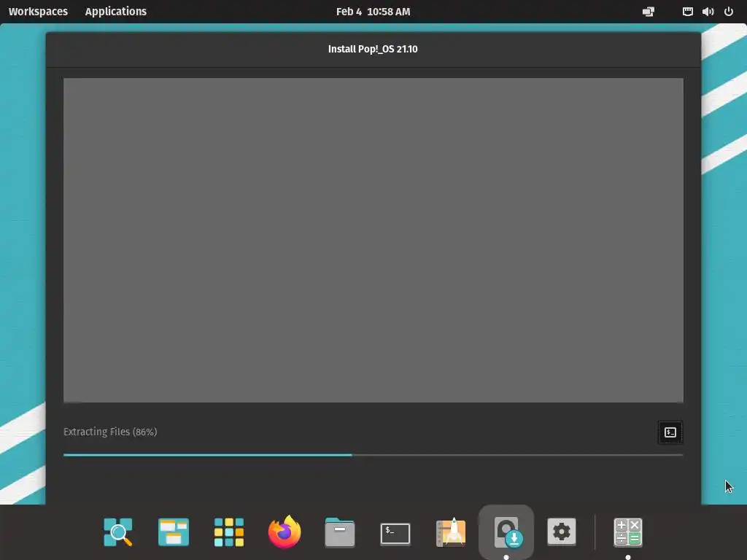Open the Applications grid in the dock

(x=228, y=532)
